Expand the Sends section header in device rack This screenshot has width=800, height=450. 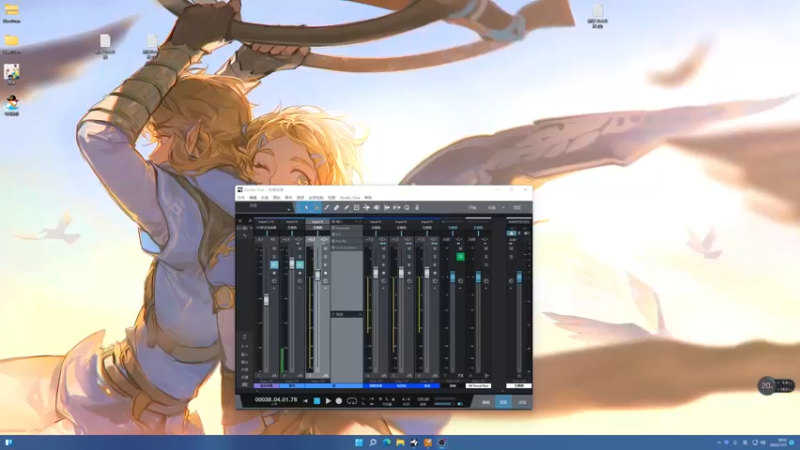point(347,314)
